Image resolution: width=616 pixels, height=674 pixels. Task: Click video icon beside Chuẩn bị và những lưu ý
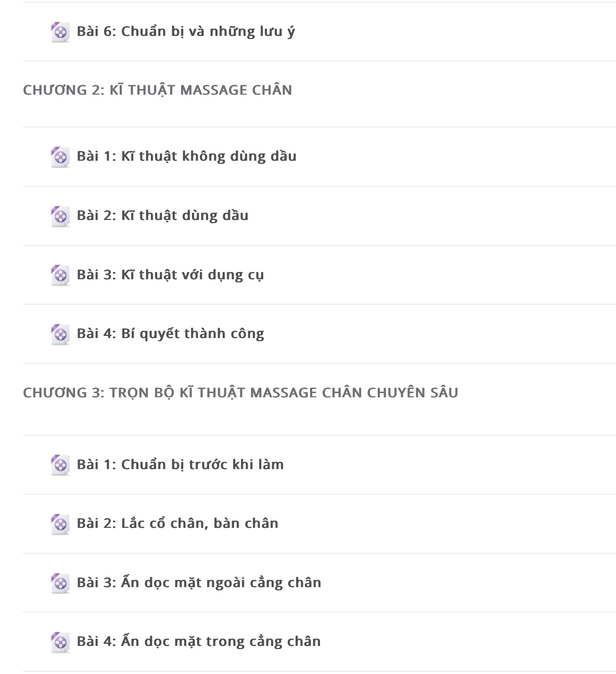[x=60, y=32]
